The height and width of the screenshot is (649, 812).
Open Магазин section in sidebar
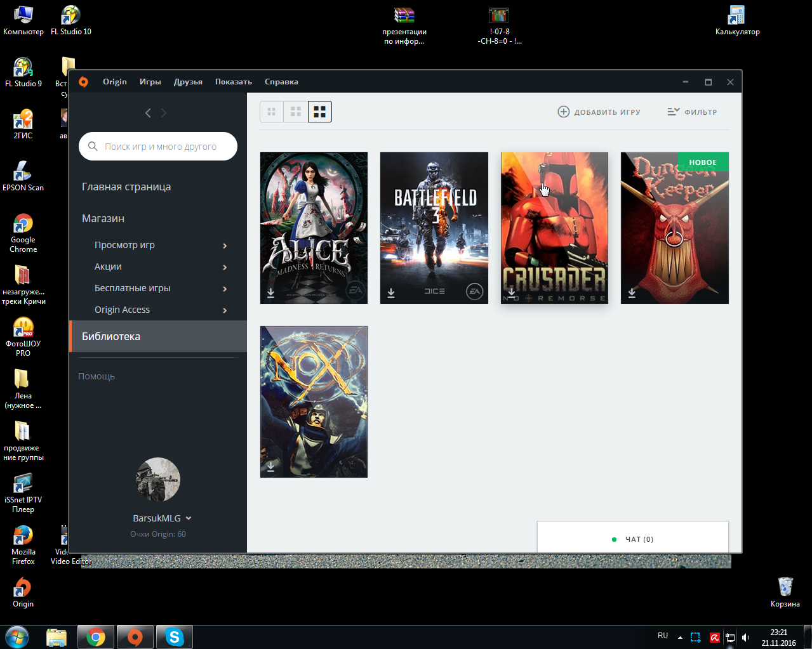click(103, 218)
